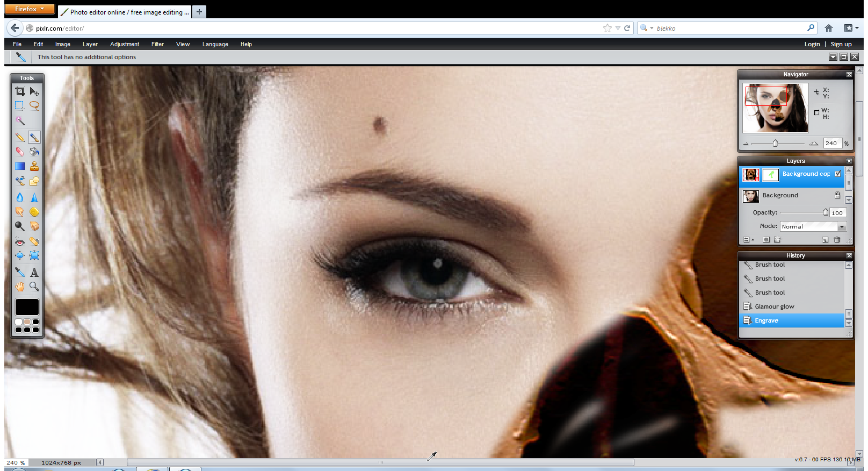Select the Sharpen cone tool
Image resolution: width=868 pixels, height=471 pixels.
[34, 197]
